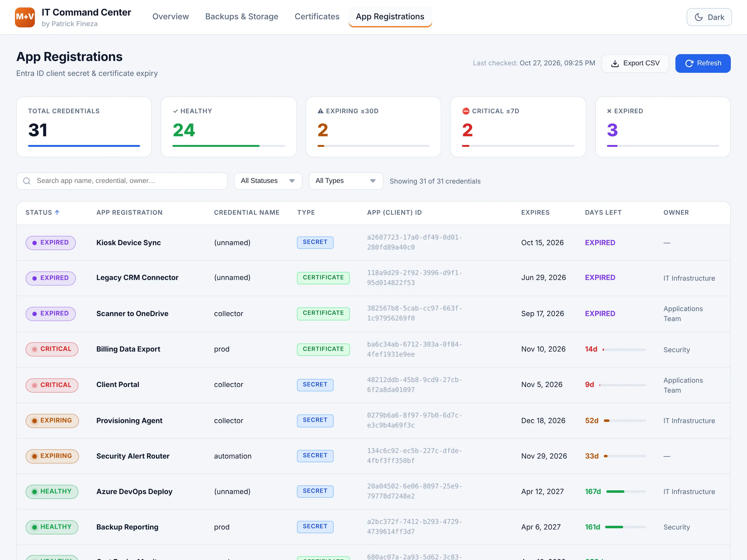Click the Refresh button
The height and width of the screenshot is (560, 747).
point(703,63)
